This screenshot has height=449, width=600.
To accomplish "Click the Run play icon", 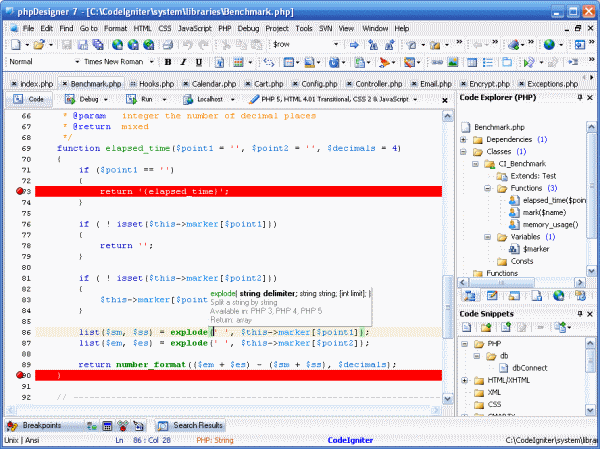I will (x=131, y=100).
